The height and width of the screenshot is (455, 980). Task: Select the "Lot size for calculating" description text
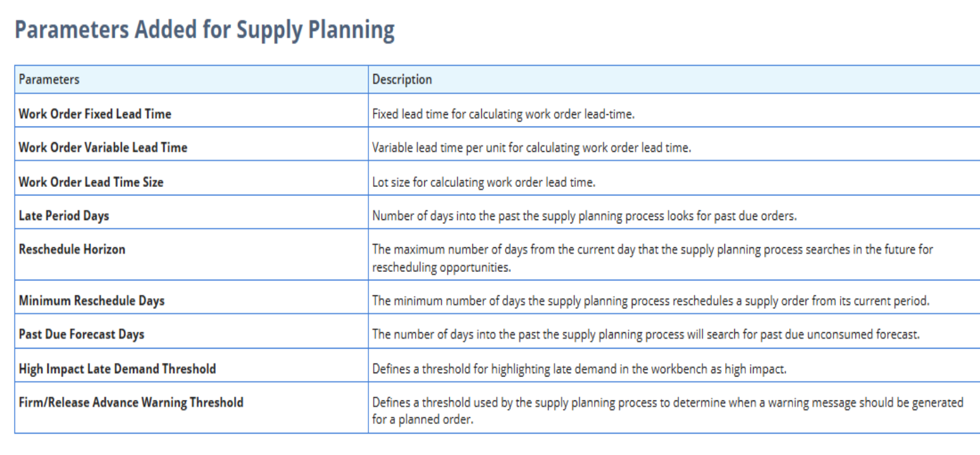pyautogui.click(x=483, y=182)
